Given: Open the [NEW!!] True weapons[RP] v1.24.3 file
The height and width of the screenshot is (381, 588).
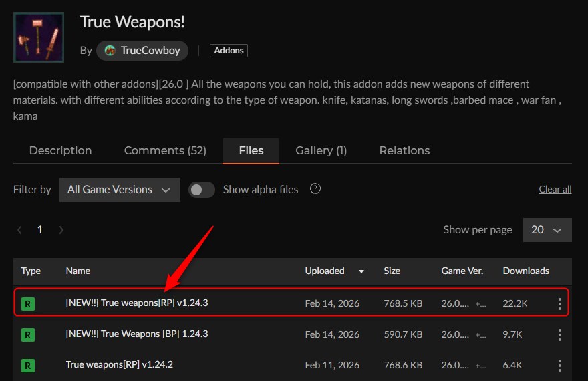Looking at the screenshot, I should (137, 303).
